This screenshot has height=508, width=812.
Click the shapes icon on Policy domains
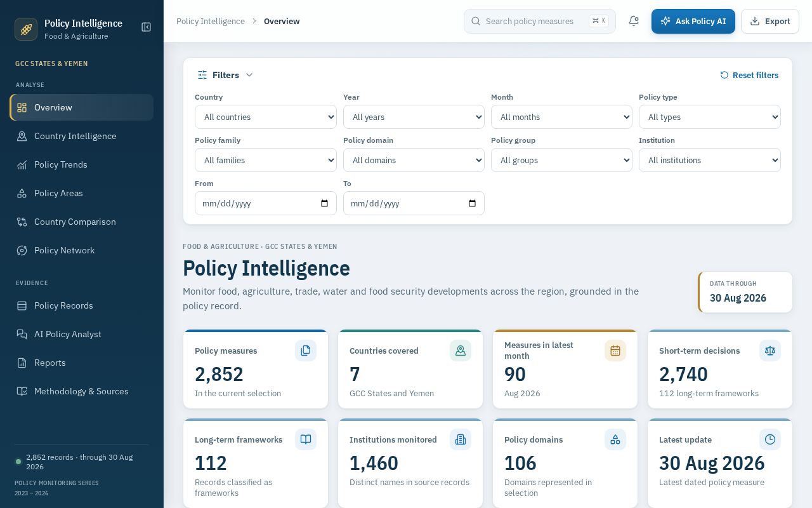[x=615, y=439]
